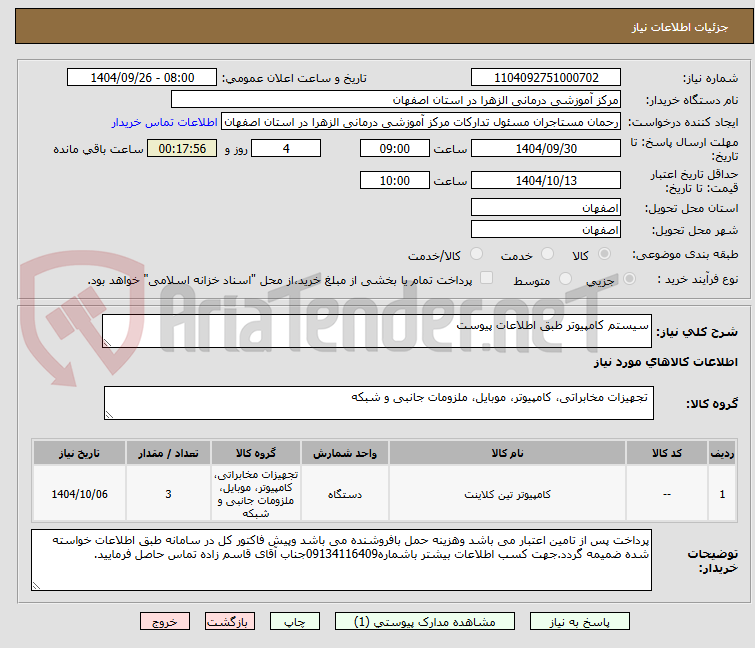Click the table goods group cell 'تجهیزات مخابراتی'

(x=256, y=494)
